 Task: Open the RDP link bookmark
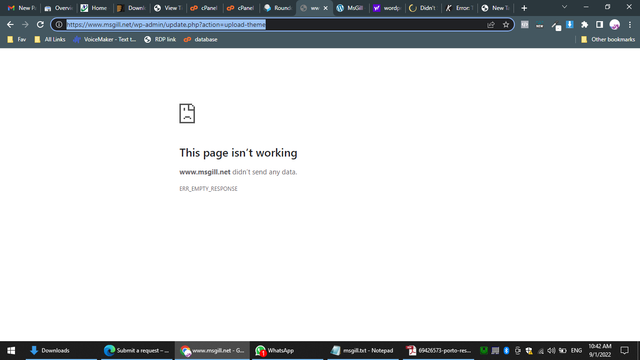[x=160, y=39]
